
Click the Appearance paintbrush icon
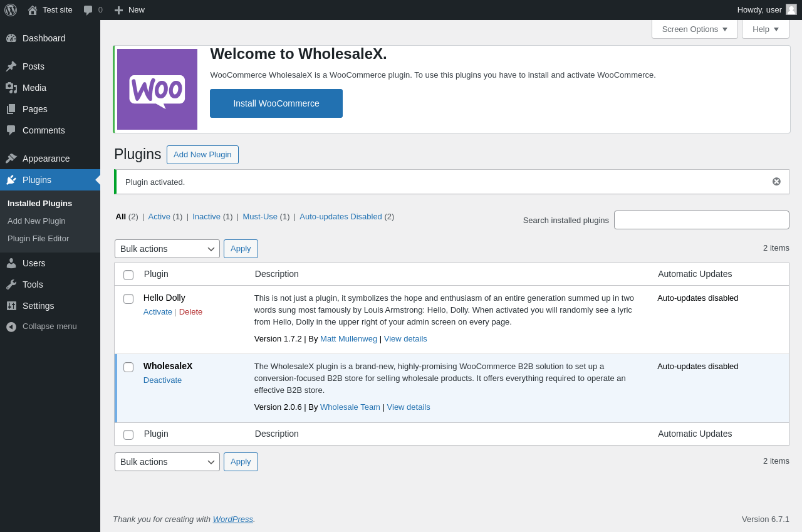pyautogui.click(x=11, y=159)
